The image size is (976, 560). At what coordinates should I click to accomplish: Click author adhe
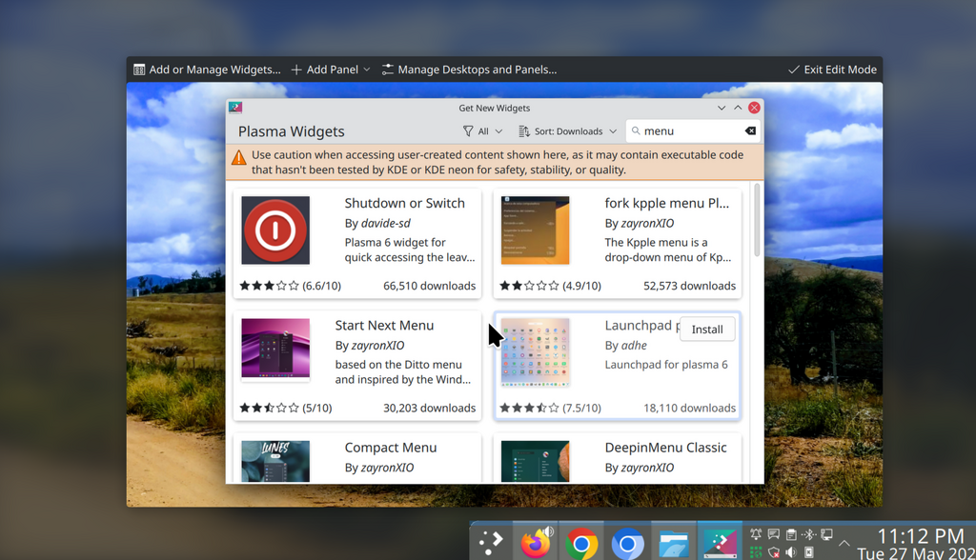[634, 346]
